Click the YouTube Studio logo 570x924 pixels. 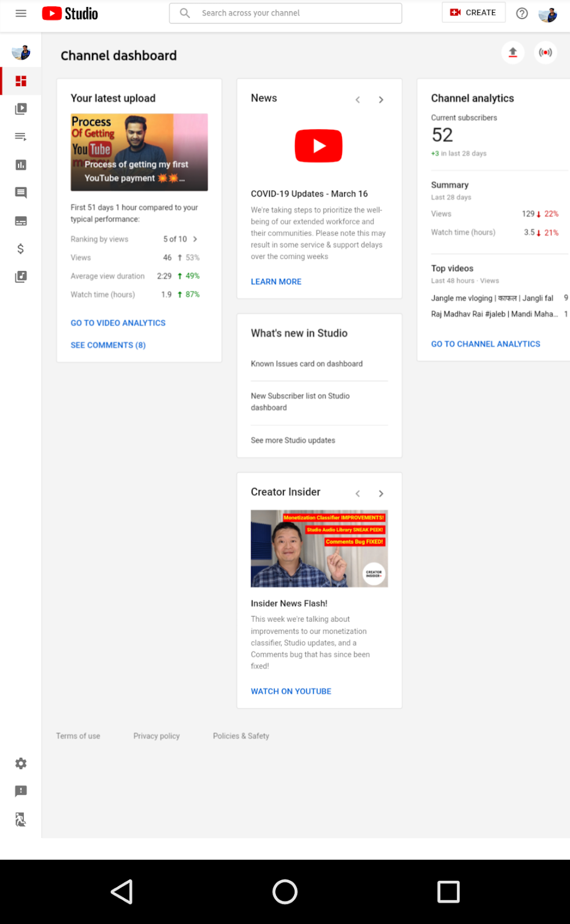(x=70, y=13)
